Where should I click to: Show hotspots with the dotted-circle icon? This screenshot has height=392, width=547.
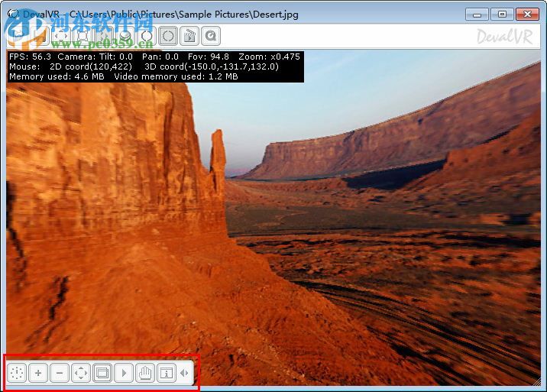17,373
